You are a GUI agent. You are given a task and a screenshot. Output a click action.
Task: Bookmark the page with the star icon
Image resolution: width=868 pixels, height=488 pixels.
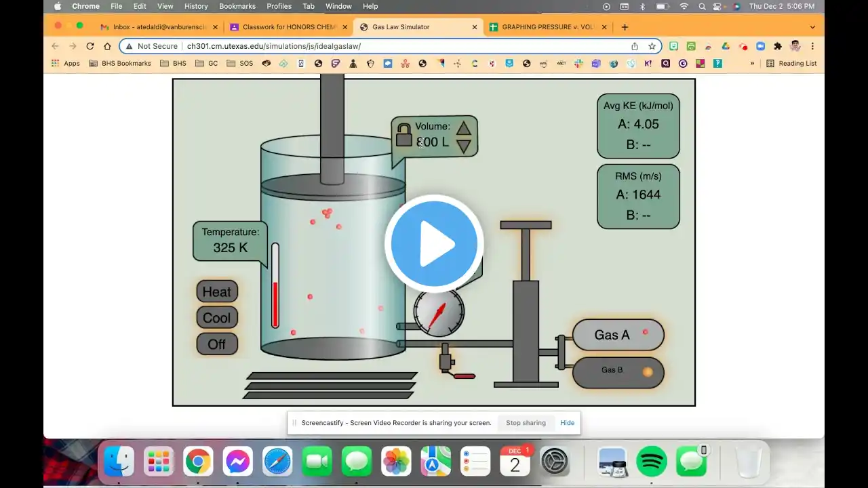point(652,46)
